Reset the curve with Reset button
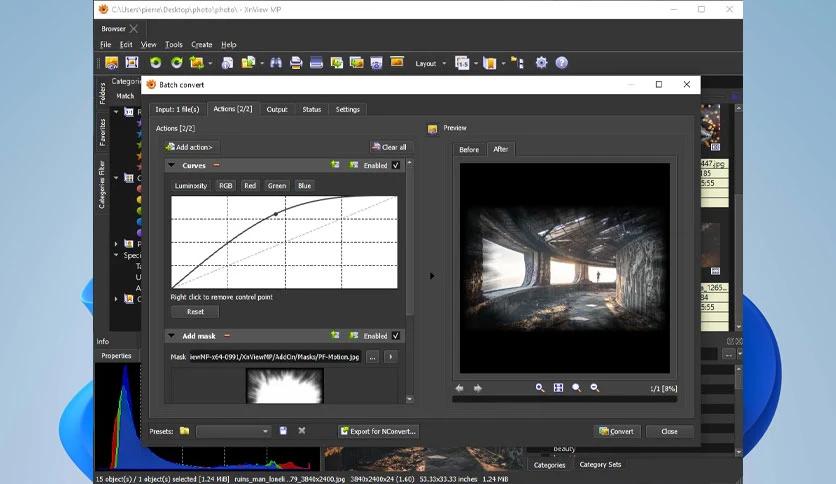 coord(195,312)
